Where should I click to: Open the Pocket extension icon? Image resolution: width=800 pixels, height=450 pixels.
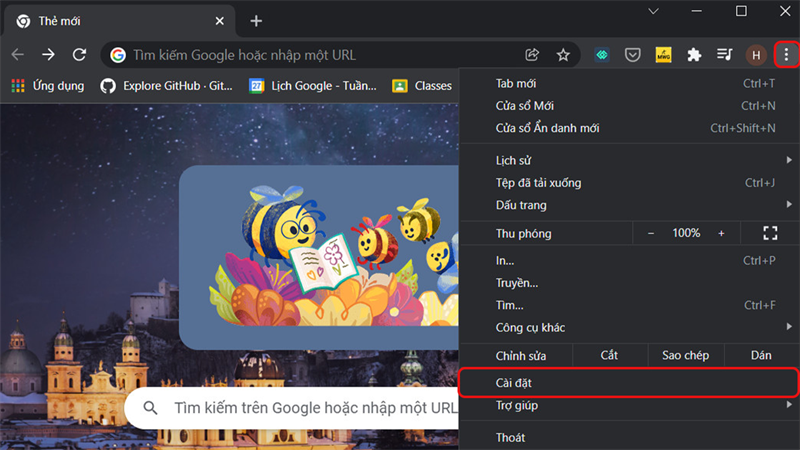(633, 55)
